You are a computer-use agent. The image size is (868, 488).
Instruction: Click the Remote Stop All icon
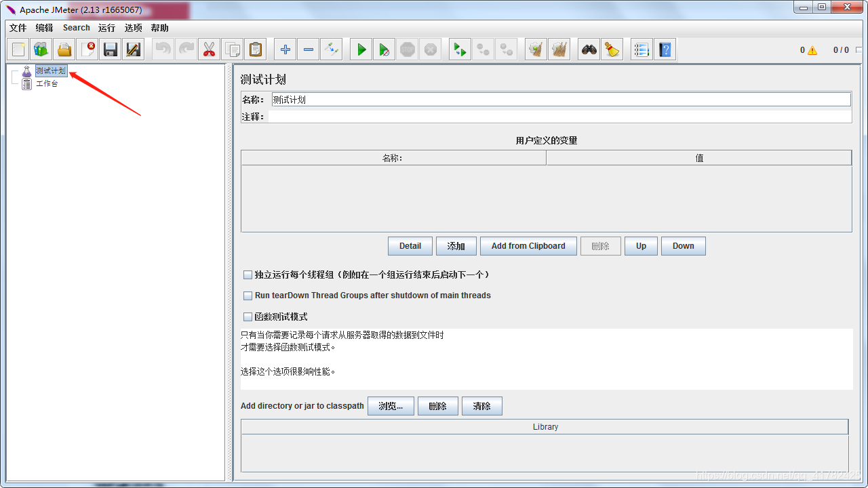click(484, 49)
